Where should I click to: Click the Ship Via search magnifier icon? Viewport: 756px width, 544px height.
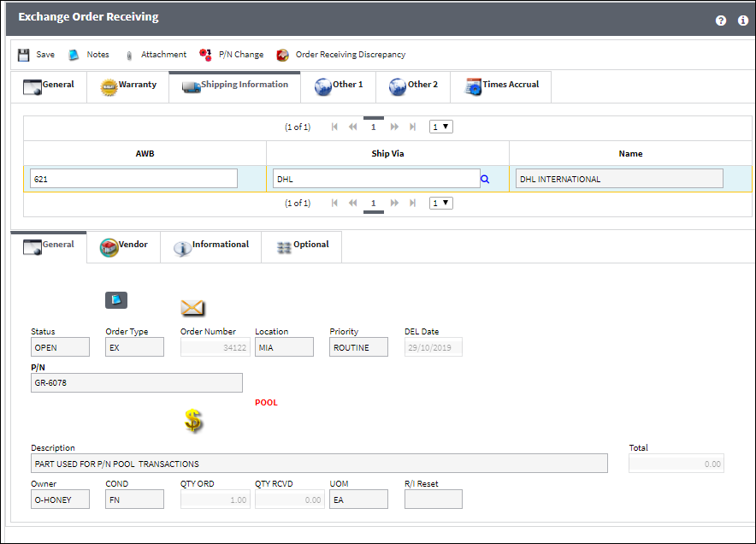click(485, 180)
